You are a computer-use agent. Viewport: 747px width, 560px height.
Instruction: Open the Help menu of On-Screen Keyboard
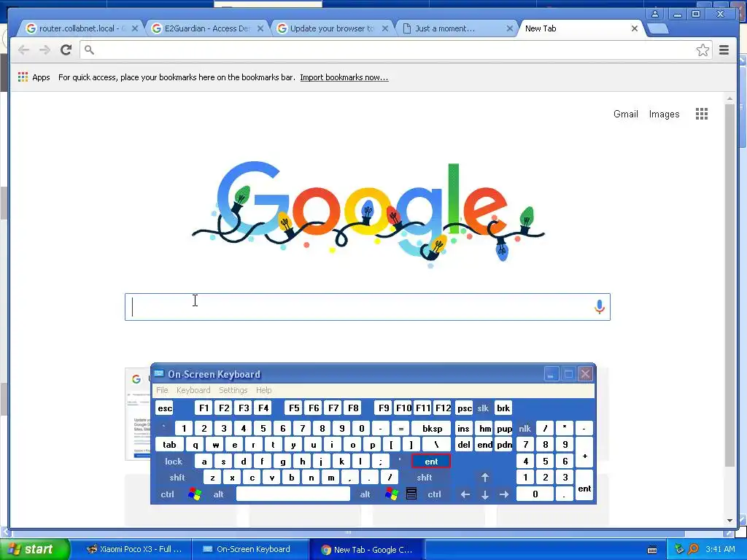(x=263, y=390)
